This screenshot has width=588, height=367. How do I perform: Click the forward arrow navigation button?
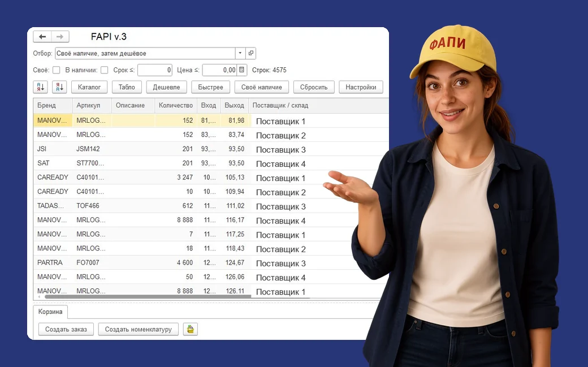point(60,36)
